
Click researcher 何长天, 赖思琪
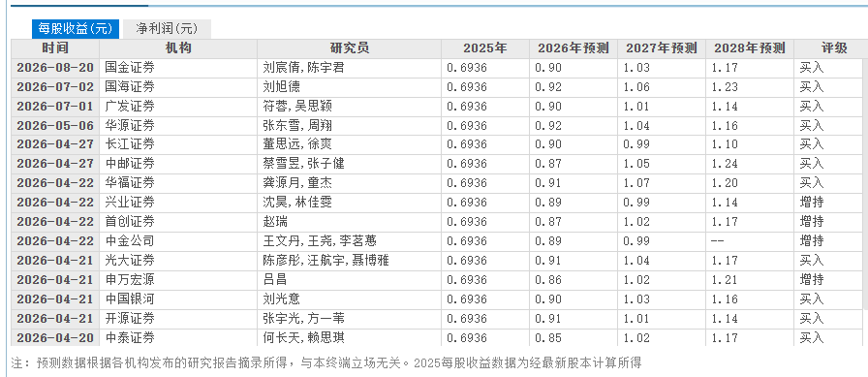[304, 337]
